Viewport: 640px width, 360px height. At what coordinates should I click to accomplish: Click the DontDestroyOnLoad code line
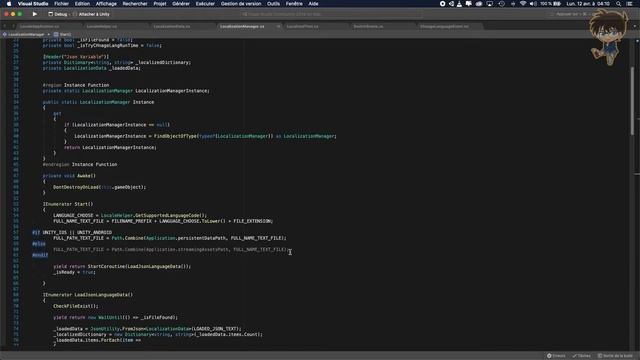[x=100, y=187]
